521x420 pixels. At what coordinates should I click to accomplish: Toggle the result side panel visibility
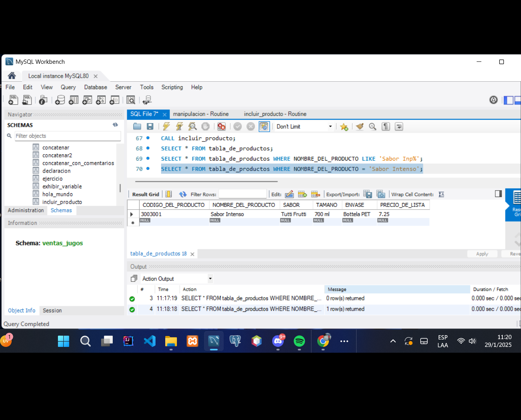498,194
